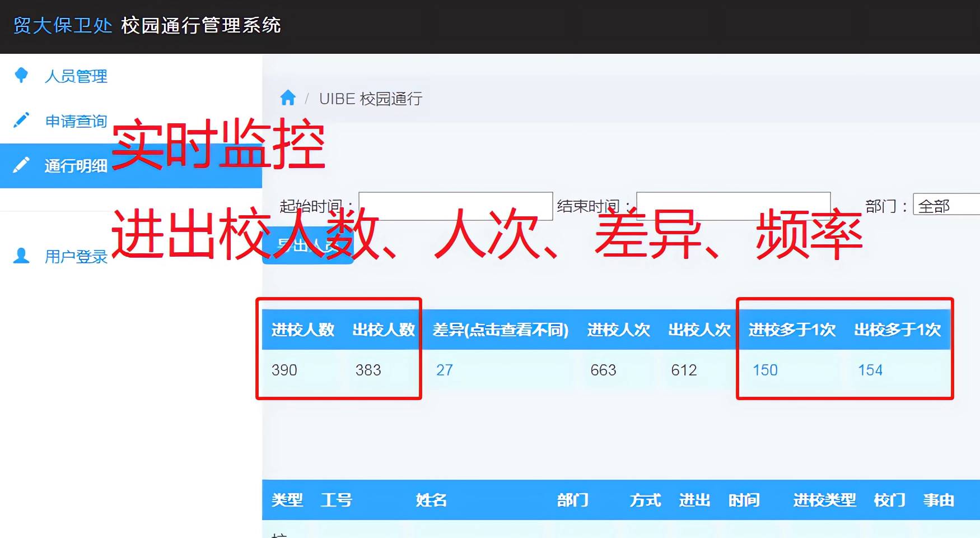
Task: Click the 姓名 column header
Action: (x=431, y=500)
